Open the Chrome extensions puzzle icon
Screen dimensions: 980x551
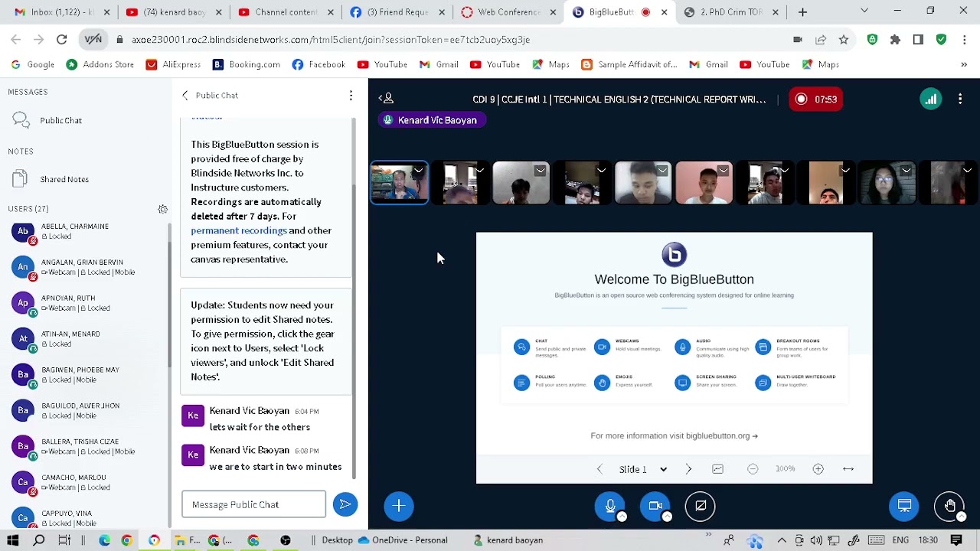coord(895,40)
